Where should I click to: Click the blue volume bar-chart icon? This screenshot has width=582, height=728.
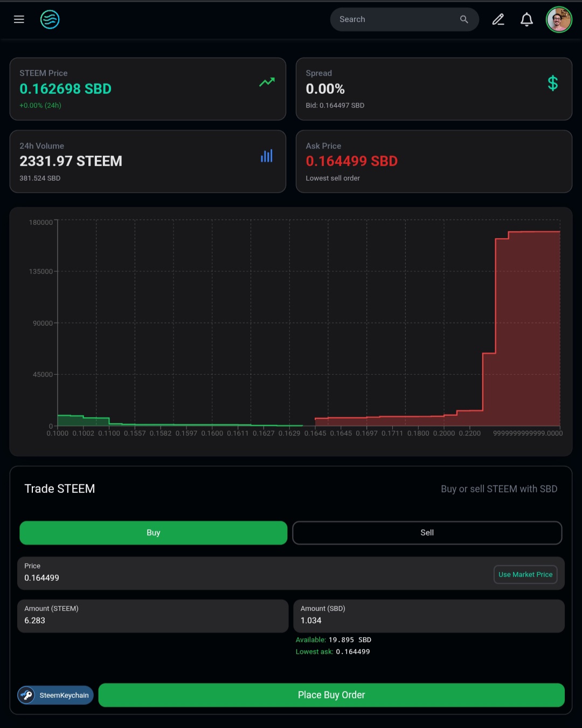tap(267, 156)
